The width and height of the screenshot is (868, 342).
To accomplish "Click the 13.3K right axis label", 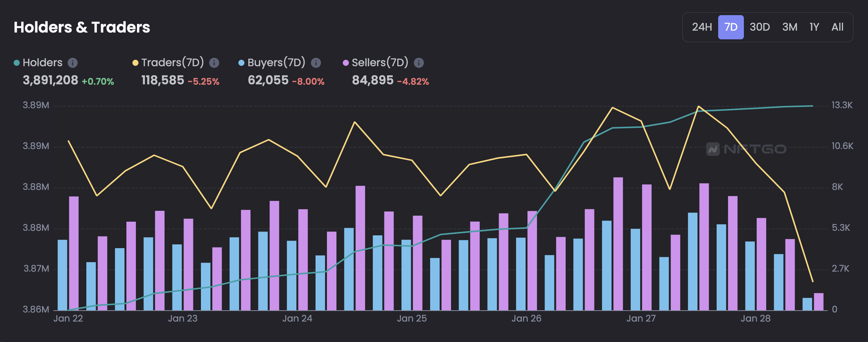I will [842, 105].
